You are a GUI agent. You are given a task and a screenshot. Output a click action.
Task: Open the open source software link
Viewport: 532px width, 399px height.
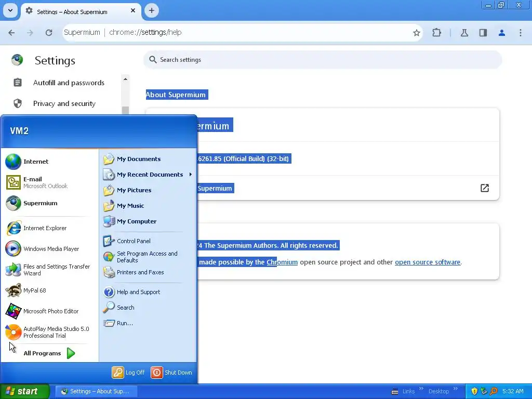click(x=428, y=262)
